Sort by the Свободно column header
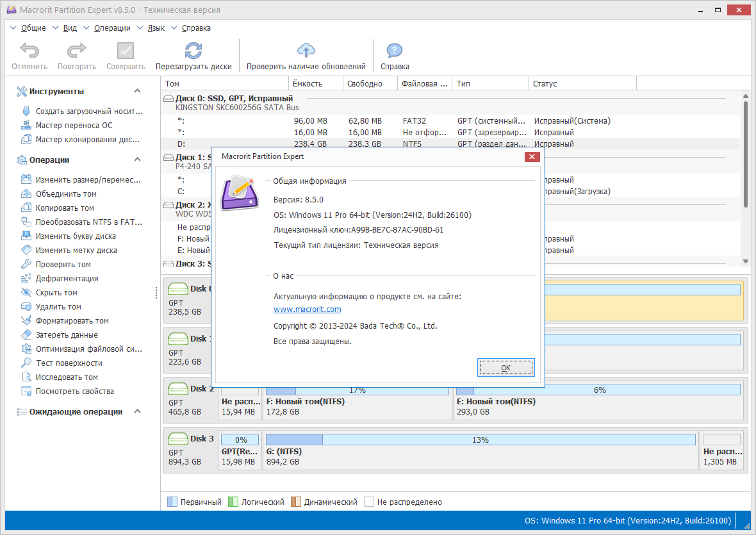 370,83
